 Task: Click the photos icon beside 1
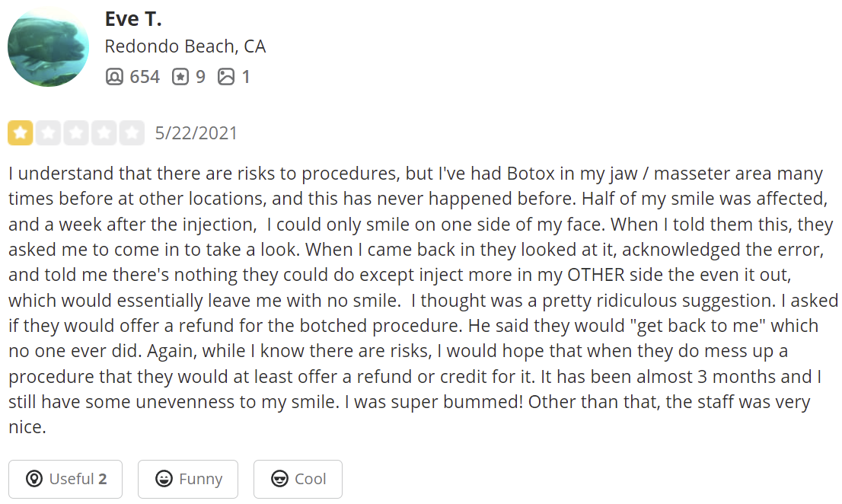(x=226, y=77)
